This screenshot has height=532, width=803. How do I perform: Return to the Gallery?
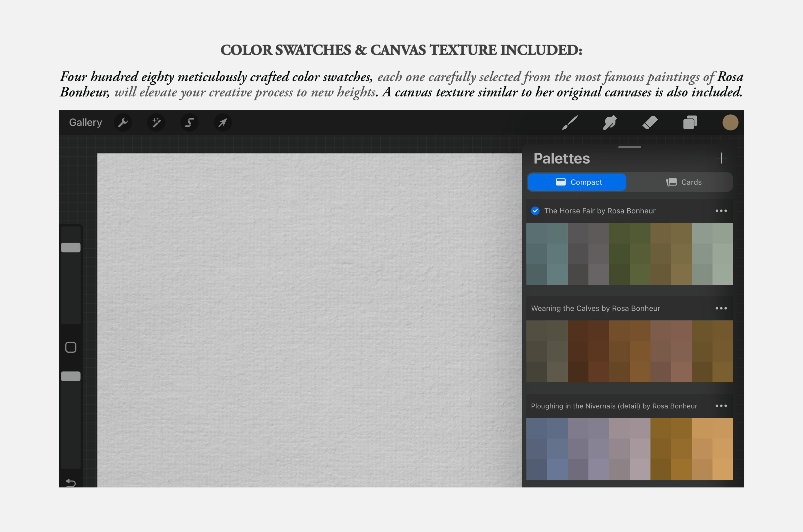(86, 123)
